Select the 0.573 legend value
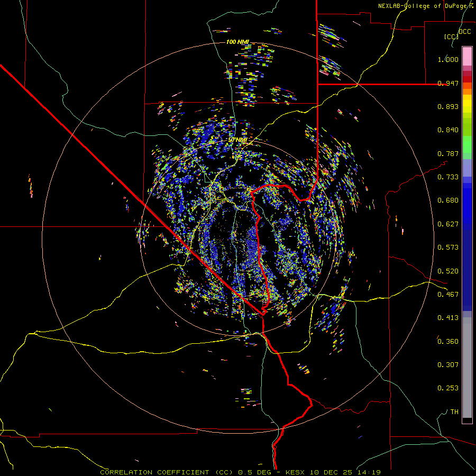476x476 pixels. 448,248
